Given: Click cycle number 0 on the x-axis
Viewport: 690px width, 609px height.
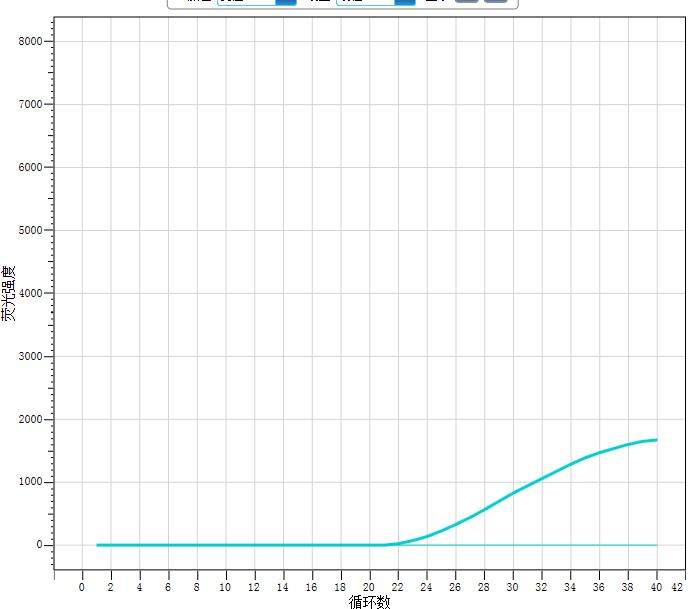Looking at the screenshot, I should point(82,587).
